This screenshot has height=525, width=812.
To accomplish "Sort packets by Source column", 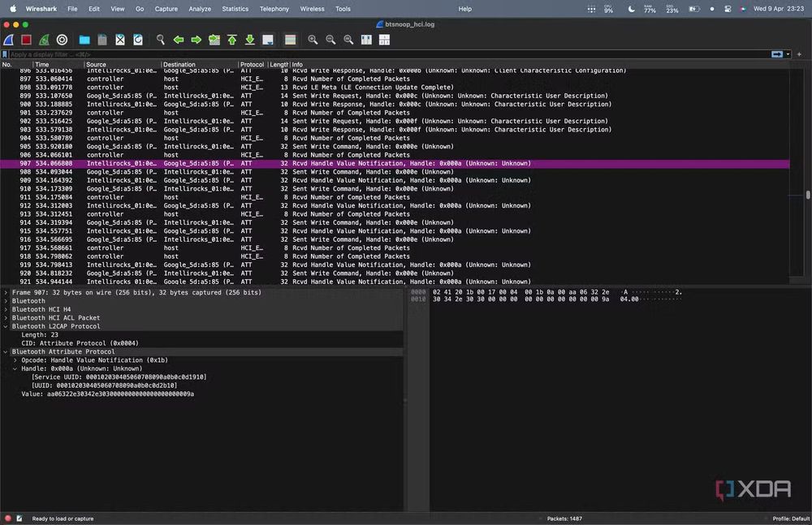I will pos(123,65).
